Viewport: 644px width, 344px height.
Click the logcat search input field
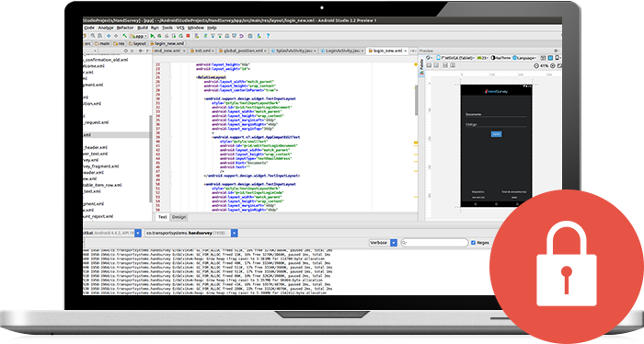tap(434, 243)
